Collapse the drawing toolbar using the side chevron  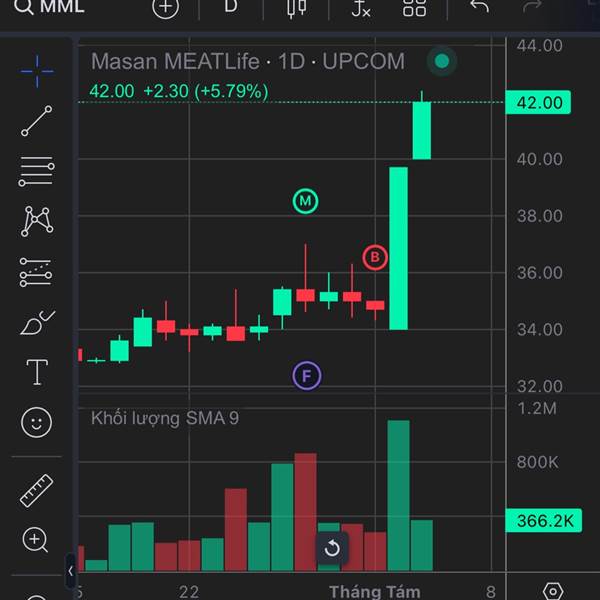pos(70,571)
